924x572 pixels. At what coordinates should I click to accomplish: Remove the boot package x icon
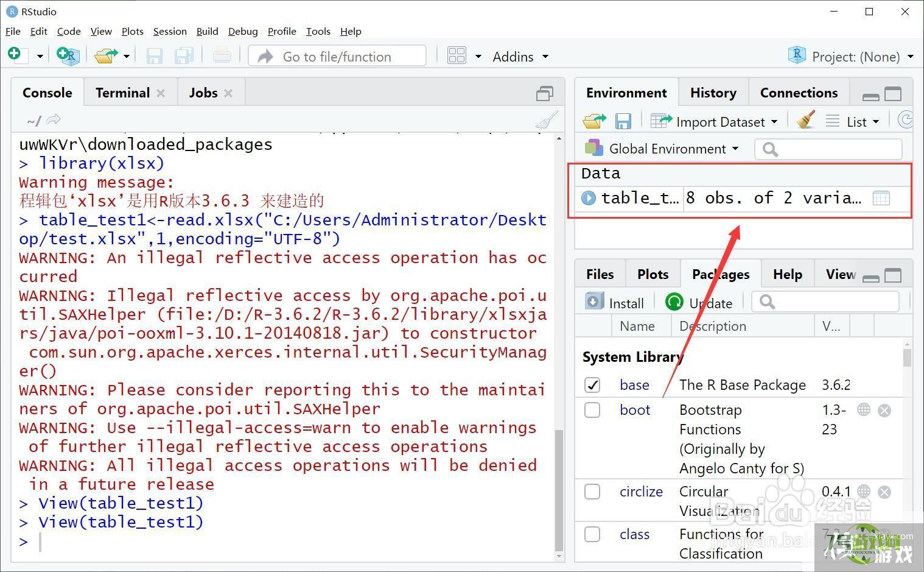click(x=884, y=411)
